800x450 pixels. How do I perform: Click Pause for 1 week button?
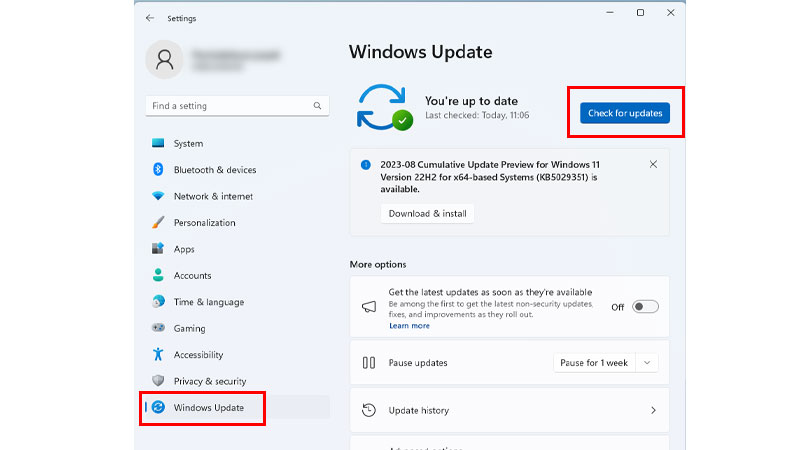point(594,363)
